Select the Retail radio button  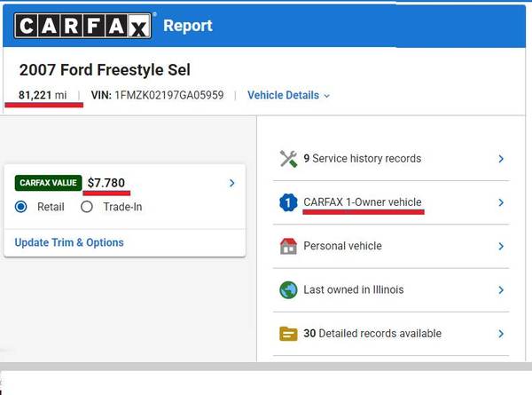[x=23, y=207]
